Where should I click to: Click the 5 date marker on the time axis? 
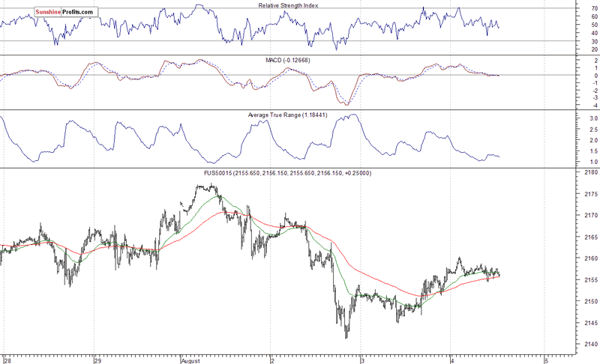point(545,360)
